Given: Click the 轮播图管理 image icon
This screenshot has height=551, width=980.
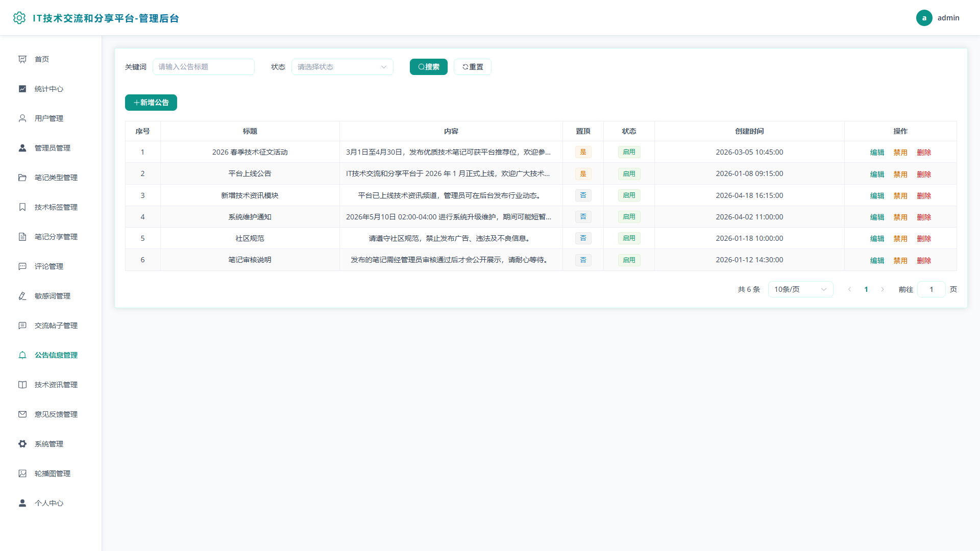Looking at the screenshot, I should (x=22, y=473).
